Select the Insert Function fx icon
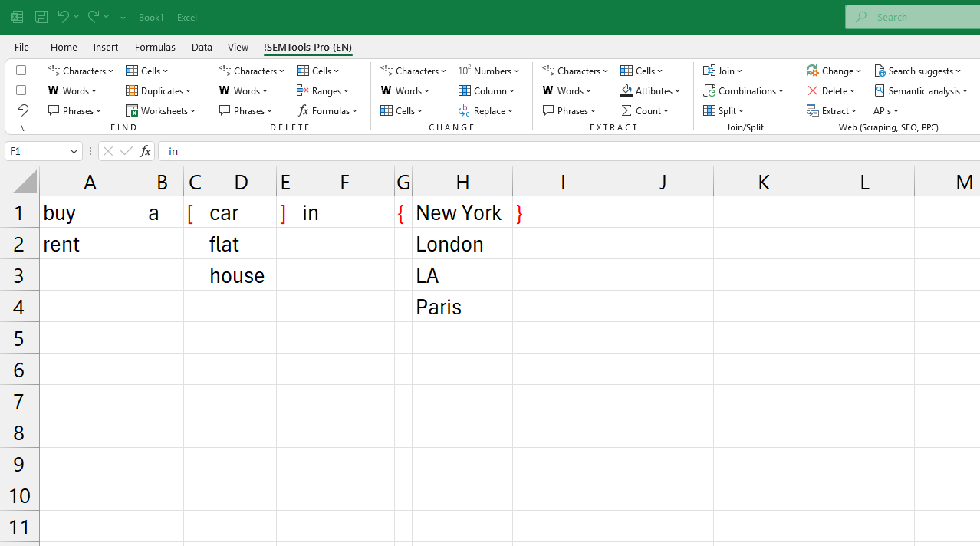 point(145,151)
